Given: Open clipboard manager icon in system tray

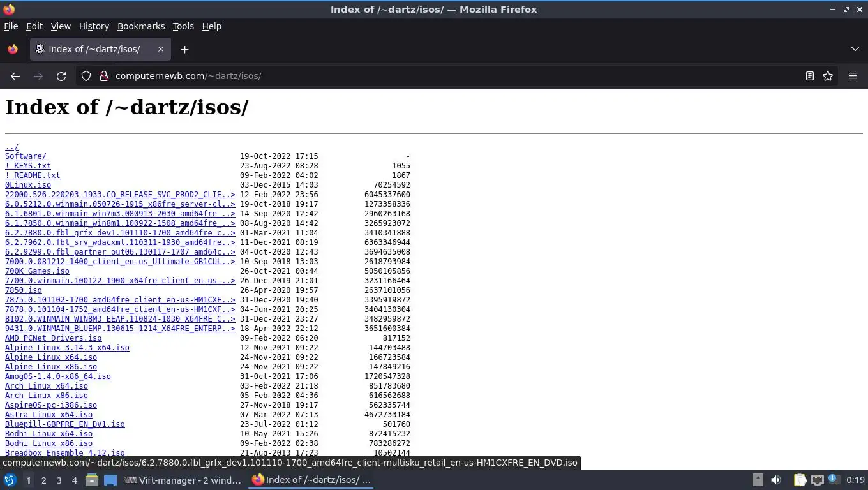Looking at the screenshot, I should click(x=800, y=480).
